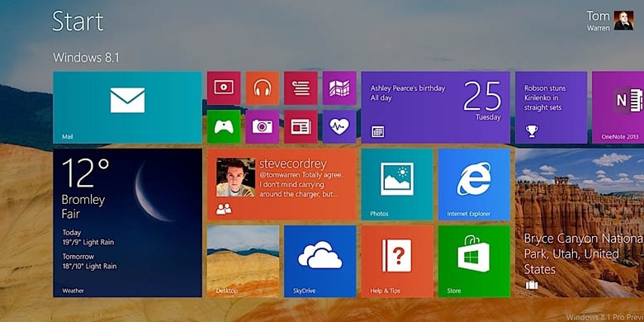The height and width of the screenshot is (322, 644).
Task: Click the Windows 8.1 group title
Action: 86,58
